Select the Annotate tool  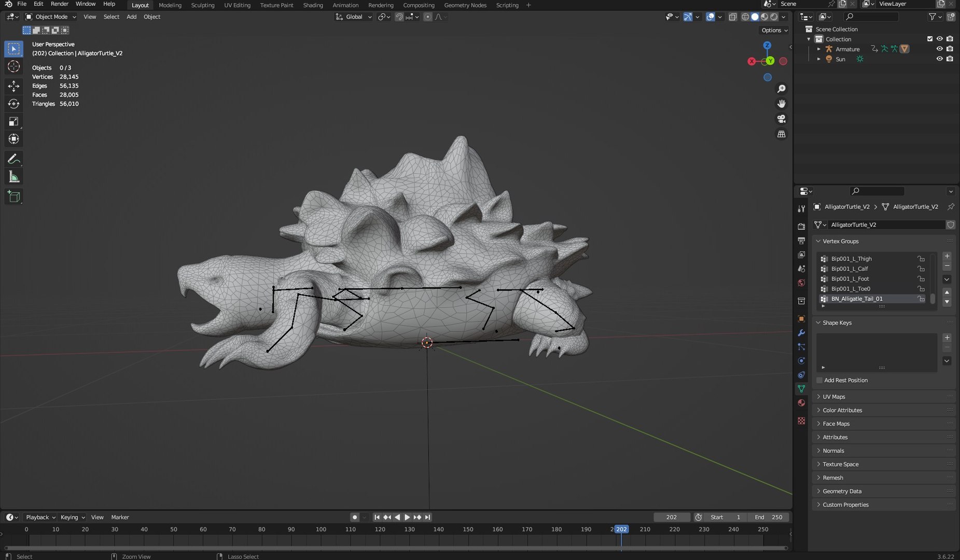(14, 159)
